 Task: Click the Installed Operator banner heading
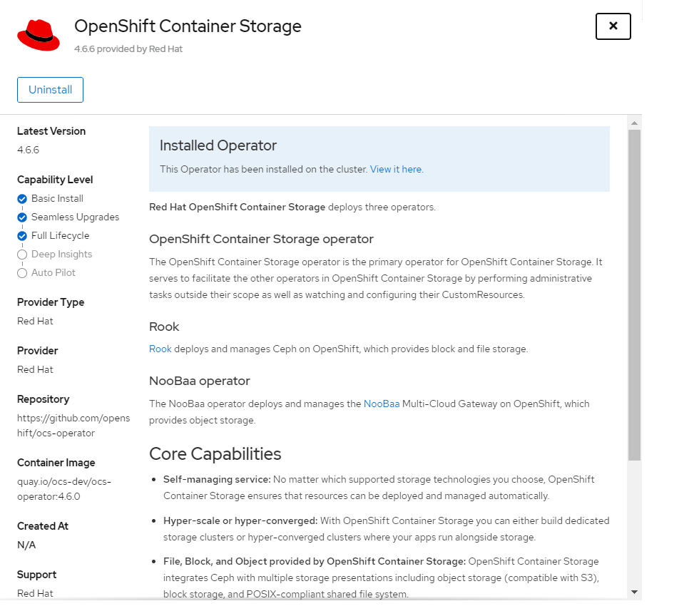(x=218, y=145)
